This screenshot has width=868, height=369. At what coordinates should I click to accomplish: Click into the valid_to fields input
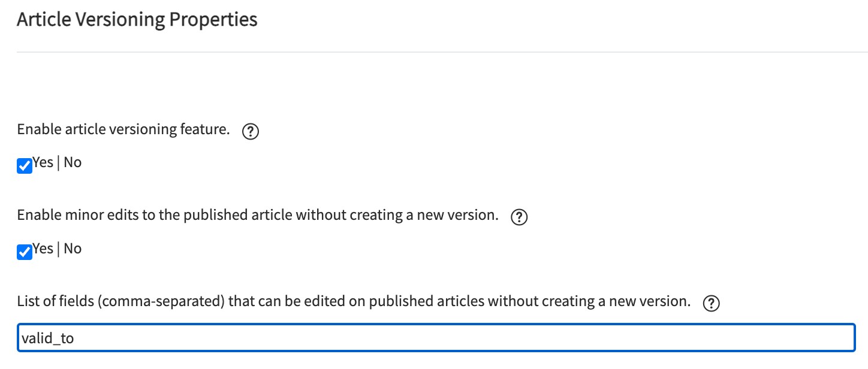436,338
